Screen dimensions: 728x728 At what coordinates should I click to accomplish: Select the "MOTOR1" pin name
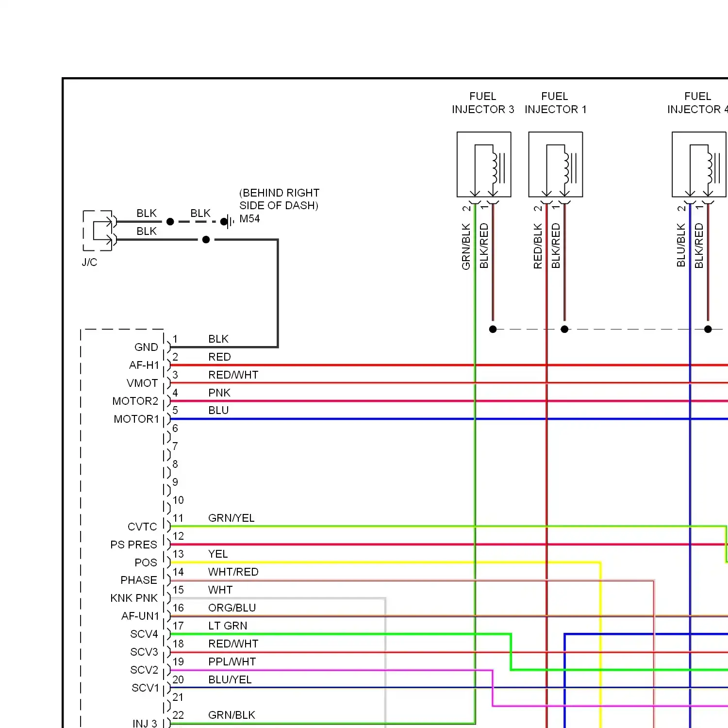(136, 419)
